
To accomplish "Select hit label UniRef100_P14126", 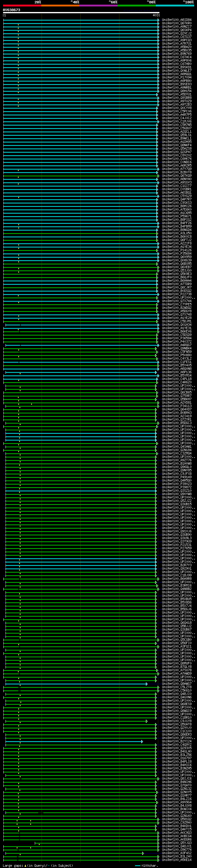I will pyautogui.click(x=177, y=250).
